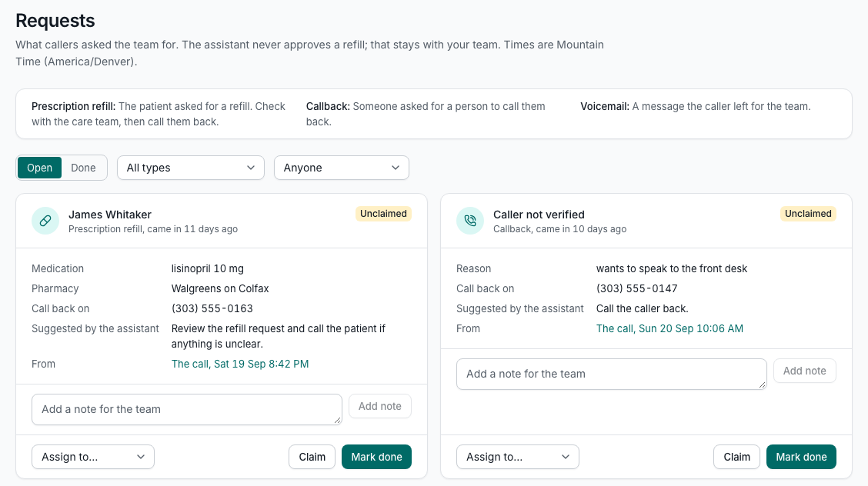This screenshot has height=486, width=868.
Task: Click the Requests page heading
Action: tap(55, 21)
